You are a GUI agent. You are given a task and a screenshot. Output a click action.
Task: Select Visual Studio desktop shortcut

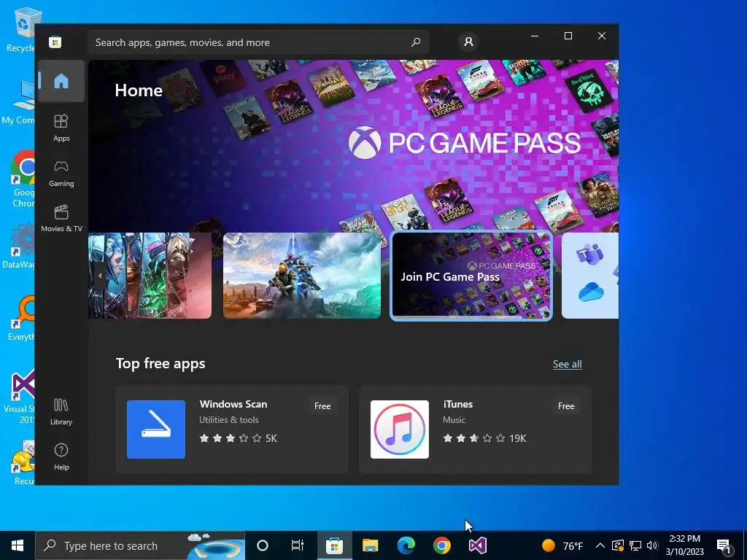[20, 396]
